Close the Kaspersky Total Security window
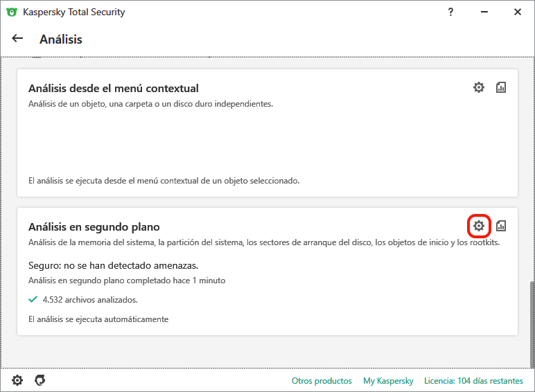535x392 pixels. pos(518,12)
